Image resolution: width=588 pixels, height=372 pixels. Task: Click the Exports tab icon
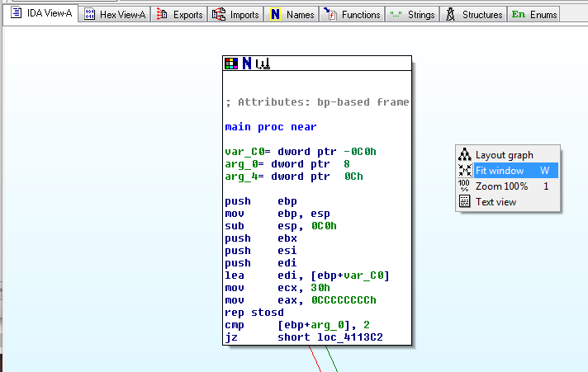point(163,14)
